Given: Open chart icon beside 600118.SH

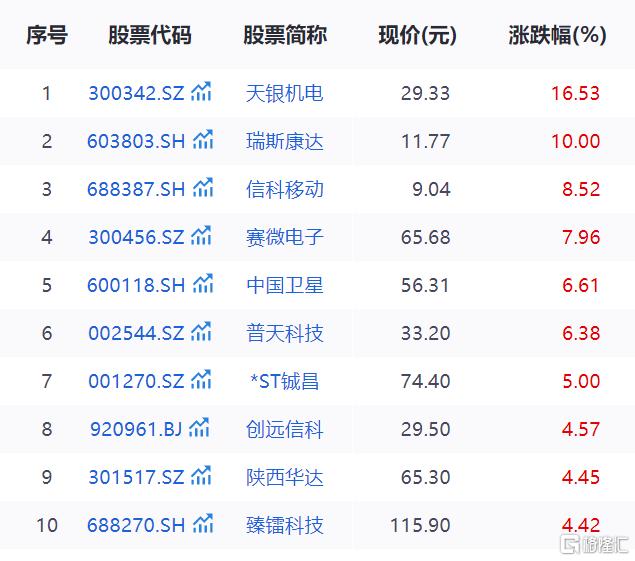Looking at the screenshot, I should point(203,283).
